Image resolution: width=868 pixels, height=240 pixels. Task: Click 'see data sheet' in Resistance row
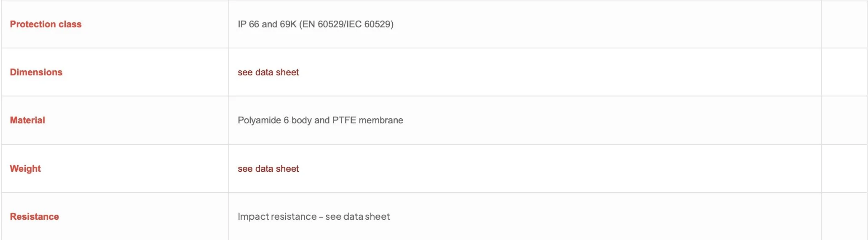click(357, 217)
